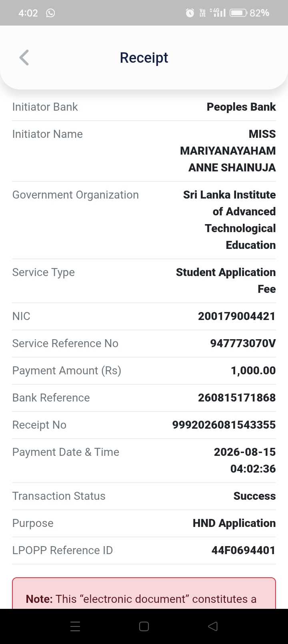The height and width of the screenshot is (644, 288).
Task: Tap the Service Reference No 947773070V
Action: 243,343
